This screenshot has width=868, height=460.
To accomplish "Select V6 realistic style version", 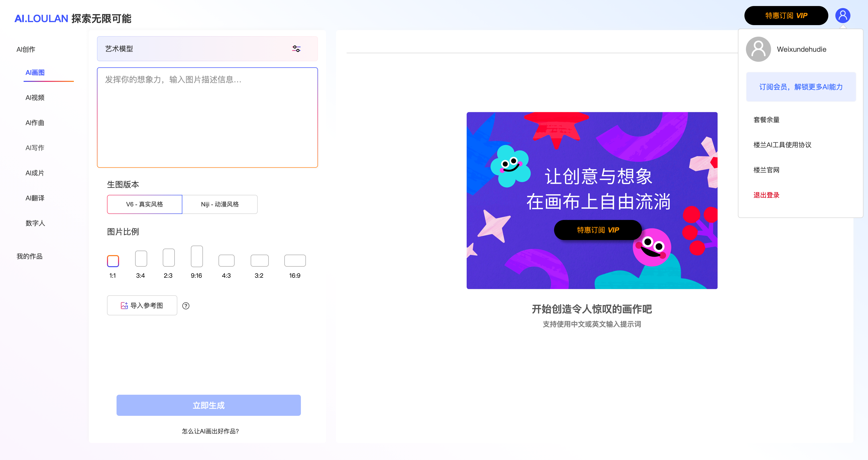I will pos(145,204).
